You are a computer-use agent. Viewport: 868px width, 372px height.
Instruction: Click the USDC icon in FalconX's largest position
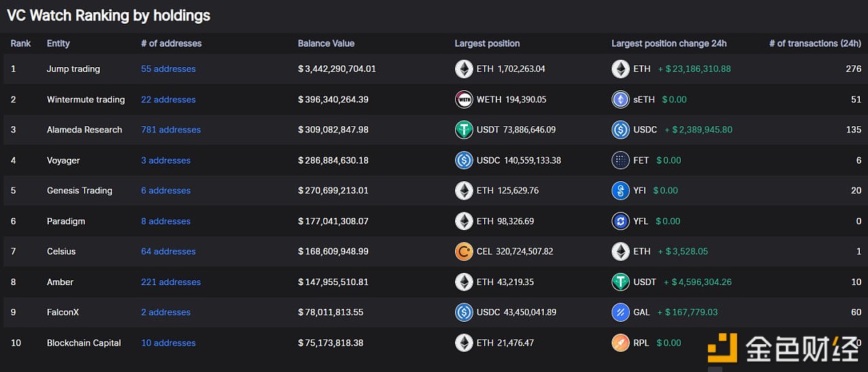(x=464, y=312)
